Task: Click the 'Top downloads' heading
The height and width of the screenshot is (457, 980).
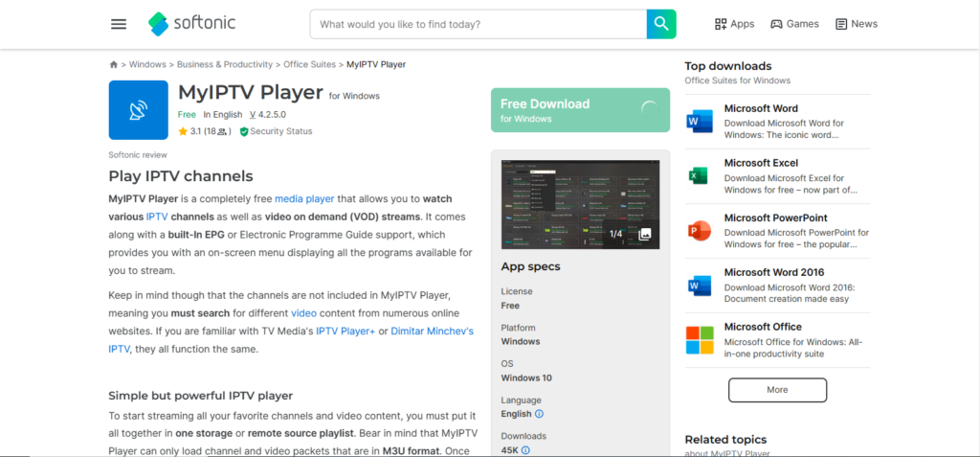Action: pos(728,66)
